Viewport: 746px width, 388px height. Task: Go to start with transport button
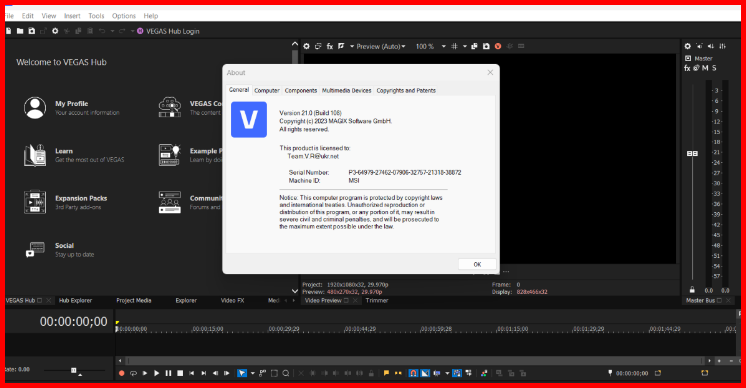pyautogui.click(x=191, y=373)
